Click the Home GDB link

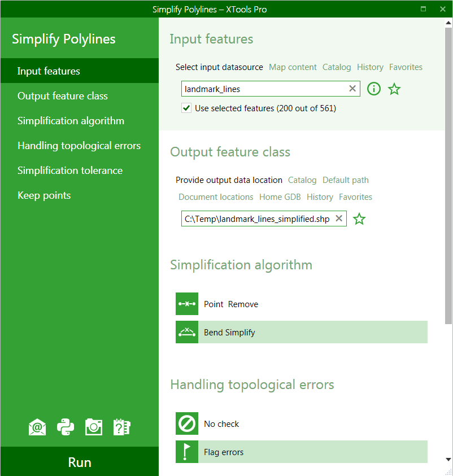(280, 197)
